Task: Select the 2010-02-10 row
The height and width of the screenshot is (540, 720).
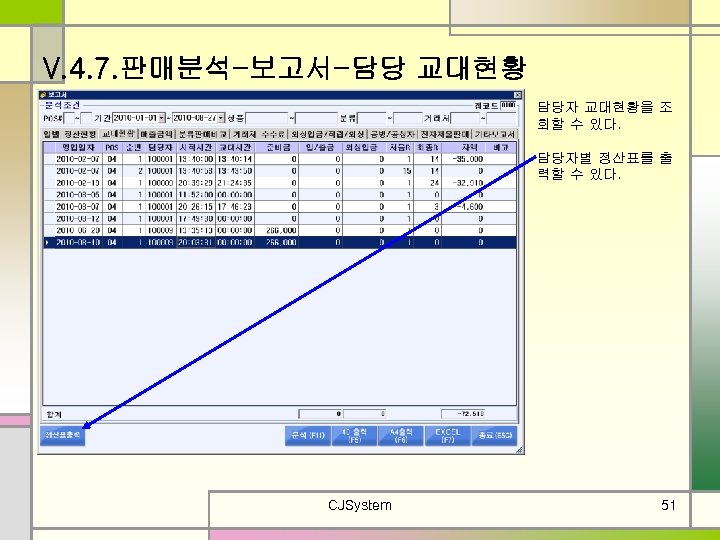Action: click(280, 183)
